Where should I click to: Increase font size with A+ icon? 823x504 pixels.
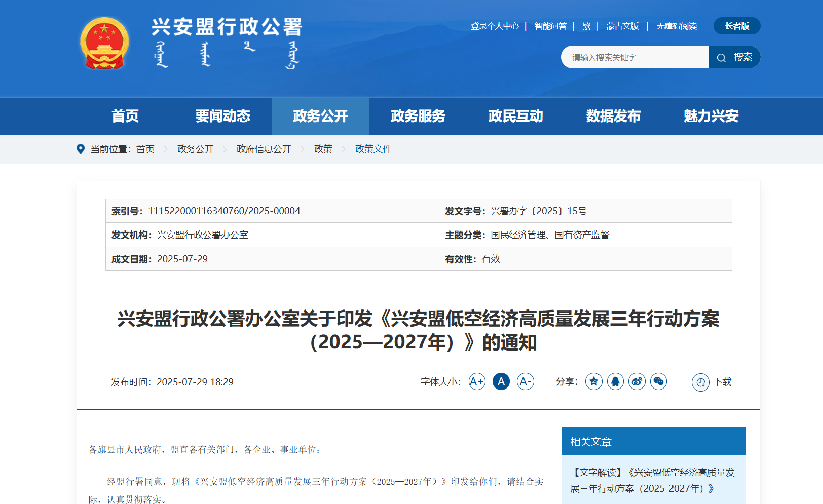tap(477, 381)
